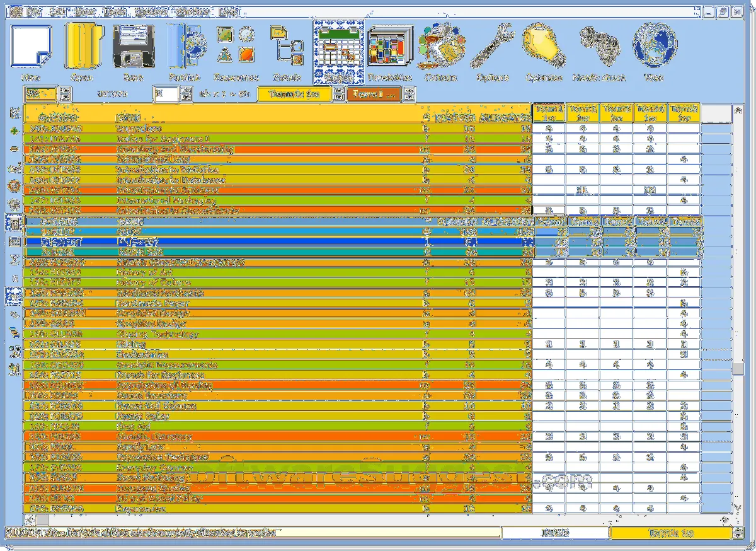Click the Term 3 column header

pyautogui.click(x=616, y=113)
